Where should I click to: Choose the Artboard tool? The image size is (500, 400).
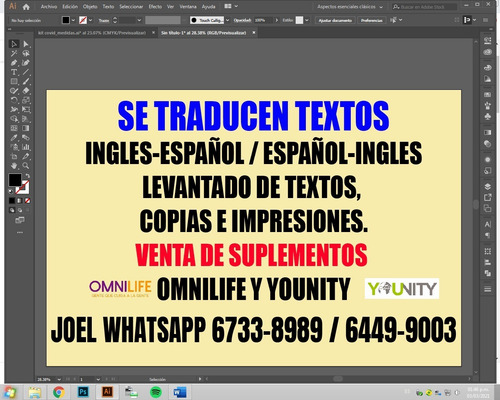pos(14,156)
